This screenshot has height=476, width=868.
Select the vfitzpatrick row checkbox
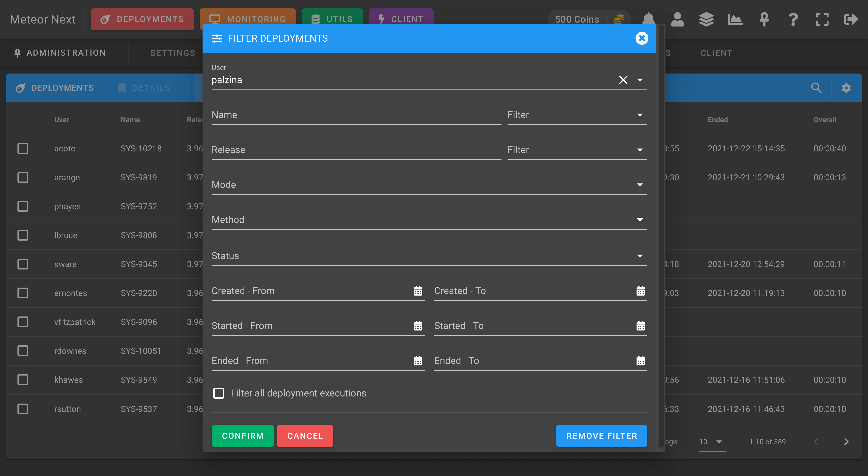pyautogui.click(x=23, y=322)
